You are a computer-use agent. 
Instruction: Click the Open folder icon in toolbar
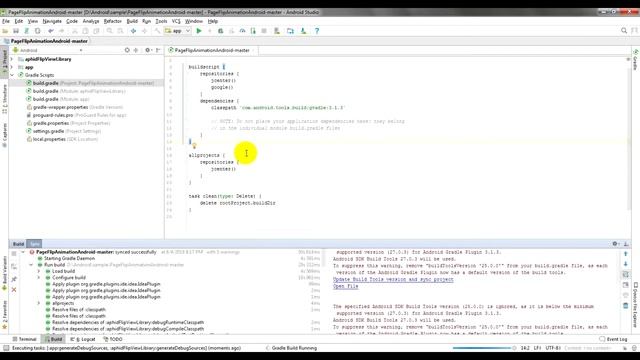[5, 31]
